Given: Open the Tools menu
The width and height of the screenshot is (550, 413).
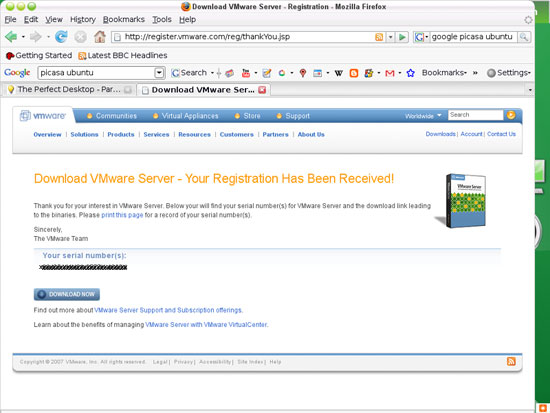Looking at the screenshot, I should point(162,20).
